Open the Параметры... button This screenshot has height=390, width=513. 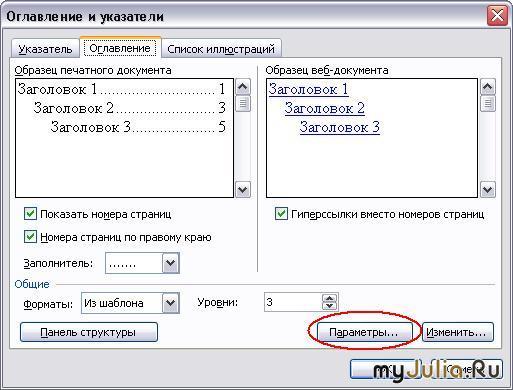click(x=364, y=332)
